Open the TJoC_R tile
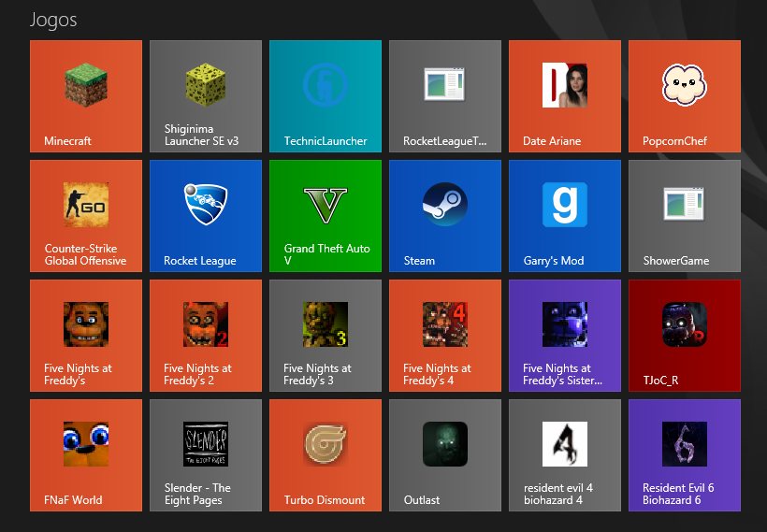767x532 pixels. (685, 336)
